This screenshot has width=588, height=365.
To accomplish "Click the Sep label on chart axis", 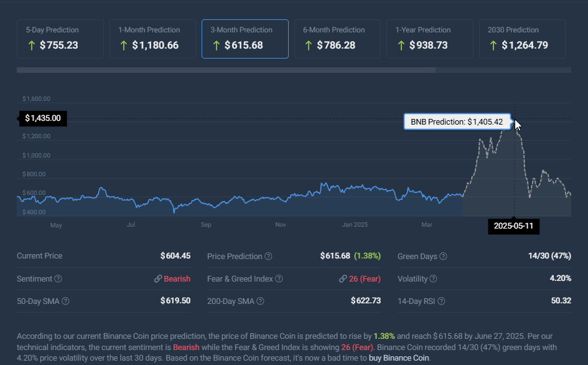I will click(x=206, y=225).
